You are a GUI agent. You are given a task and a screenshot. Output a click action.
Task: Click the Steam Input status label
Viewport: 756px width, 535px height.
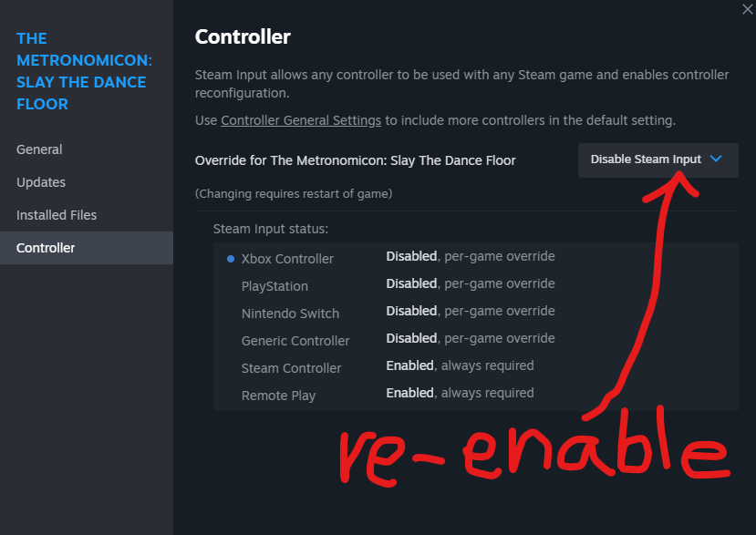(x=271, y=229)
